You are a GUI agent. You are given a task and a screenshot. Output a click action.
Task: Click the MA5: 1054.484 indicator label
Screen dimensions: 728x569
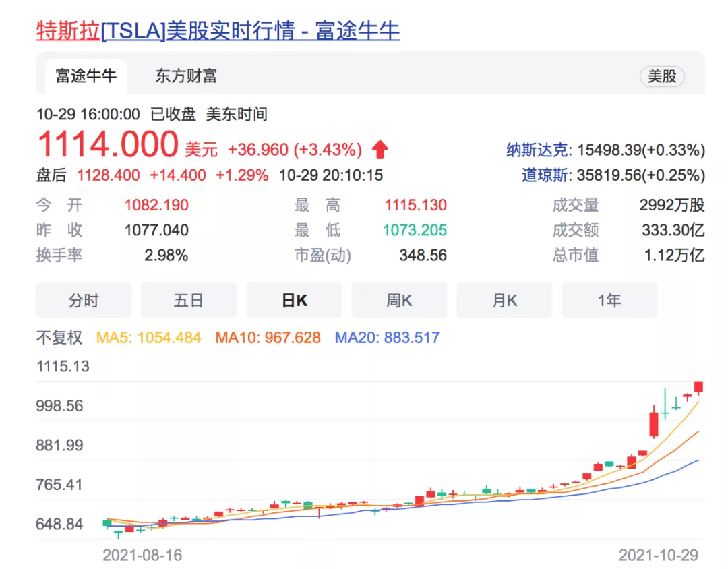coord(148,338)
